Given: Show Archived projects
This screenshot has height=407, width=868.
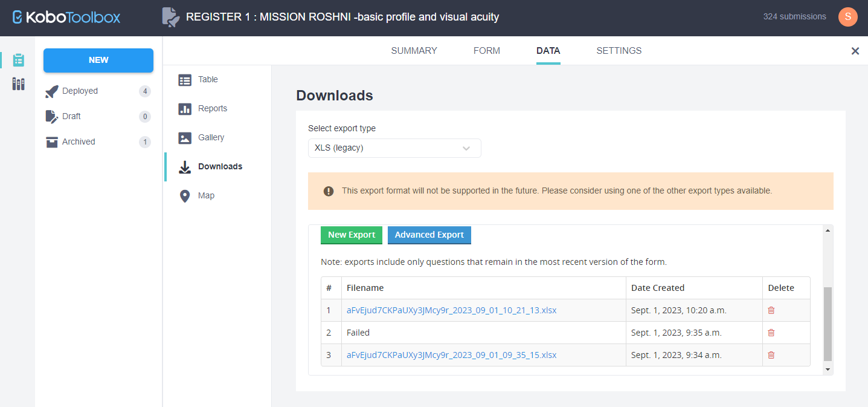Looking at the screenshot, I should point(79,142).
